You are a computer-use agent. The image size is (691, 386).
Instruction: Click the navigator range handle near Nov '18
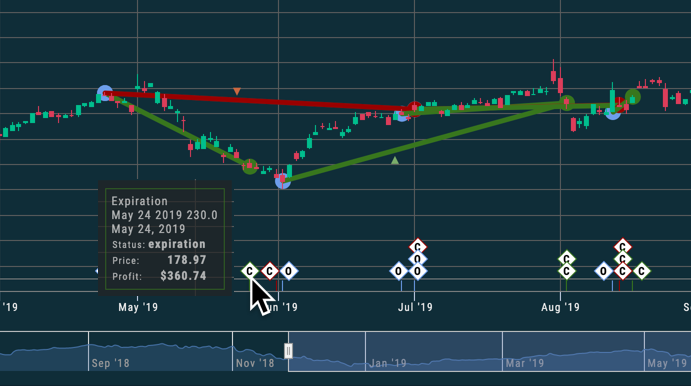288,351
